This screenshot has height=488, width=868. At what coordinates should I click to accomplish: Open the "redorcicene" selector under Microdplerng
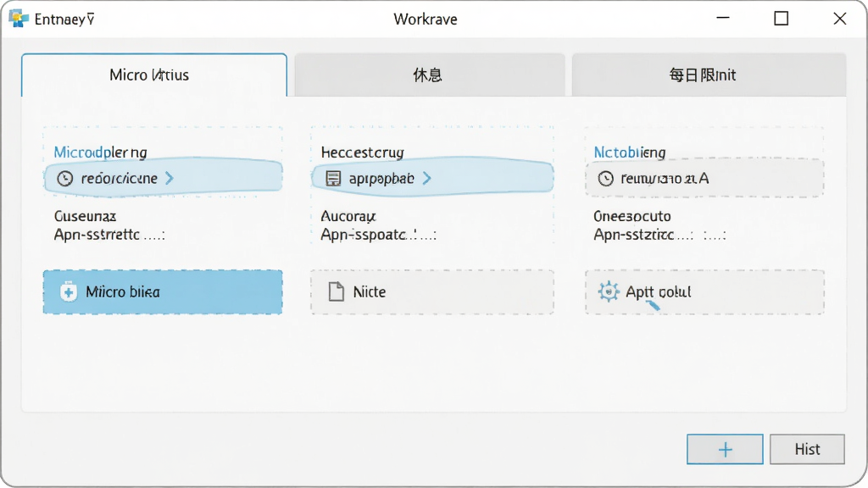pos(164,178)
